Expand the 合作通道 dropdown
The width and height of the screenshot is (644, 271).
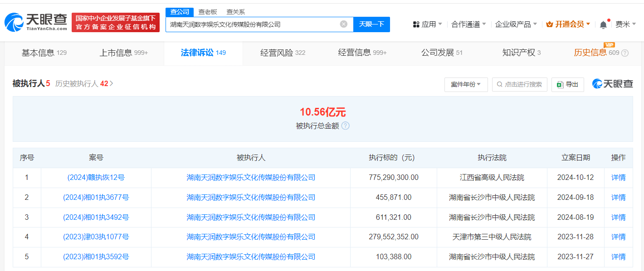click(x=468, y=24)
